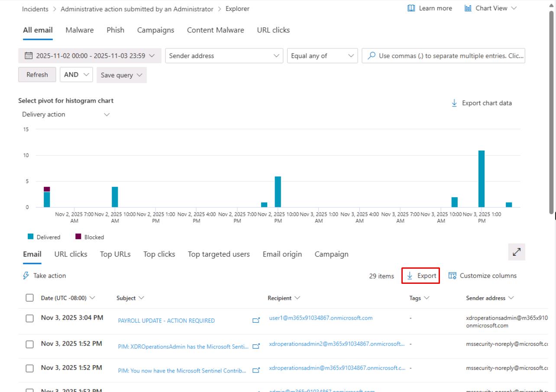Open the Top targeted users tab

pyautogui.click(x=219, y=254)
